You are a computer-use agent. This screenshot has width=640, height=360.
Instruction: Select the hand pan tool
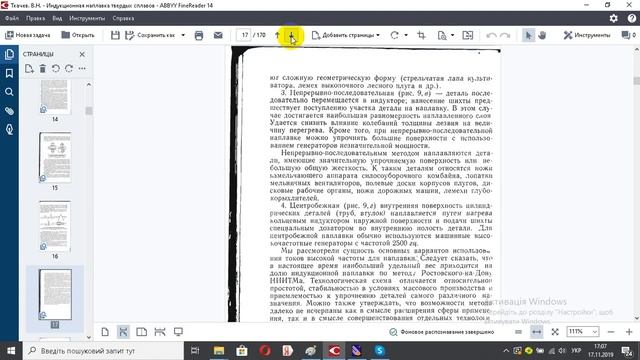click(x=542, y=36)
